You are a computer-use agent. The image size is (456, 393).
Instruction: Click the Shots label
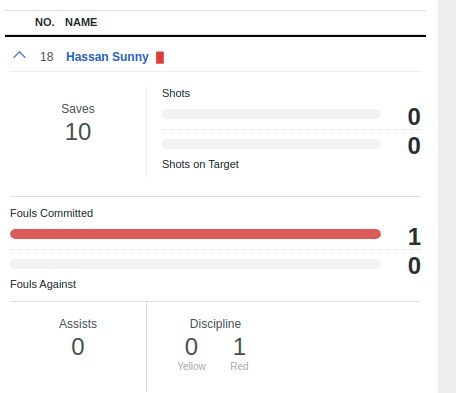(176, 93)
